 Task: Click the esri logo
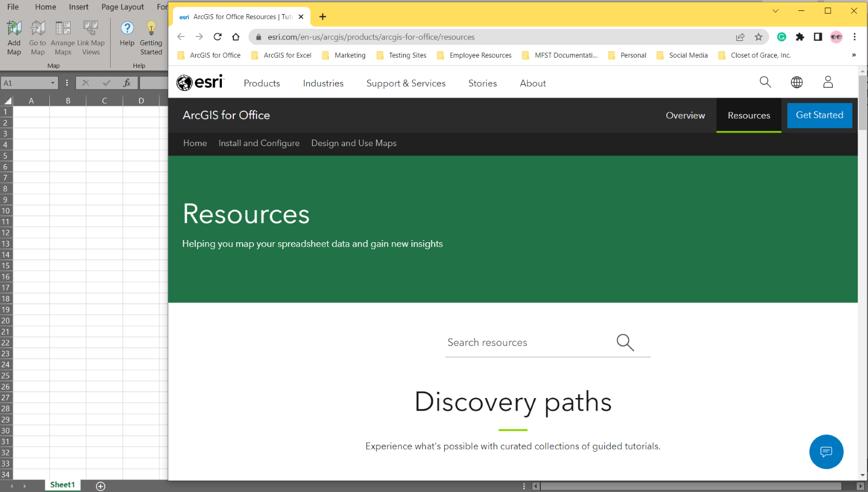(200, 83)
